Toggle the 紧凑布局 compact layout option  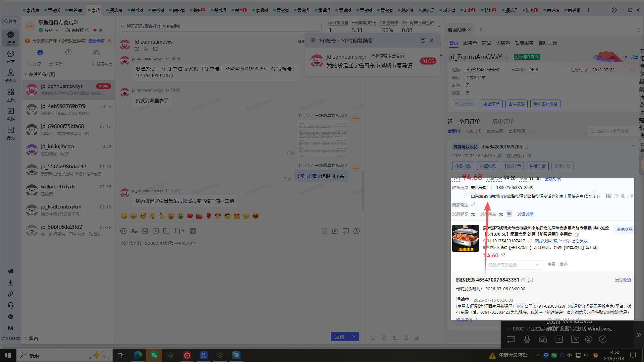102,64
